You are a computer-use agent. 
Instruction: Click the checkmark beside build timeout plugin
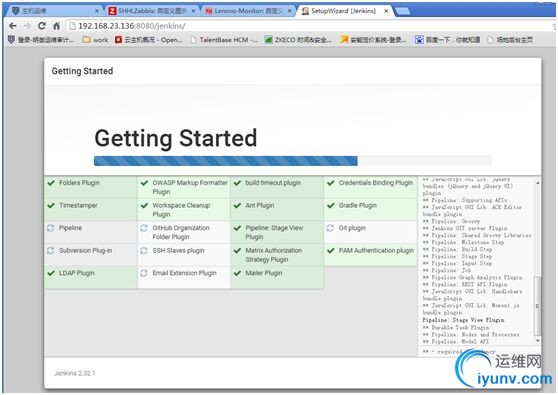pyautogui.click(x=237, y=183)
